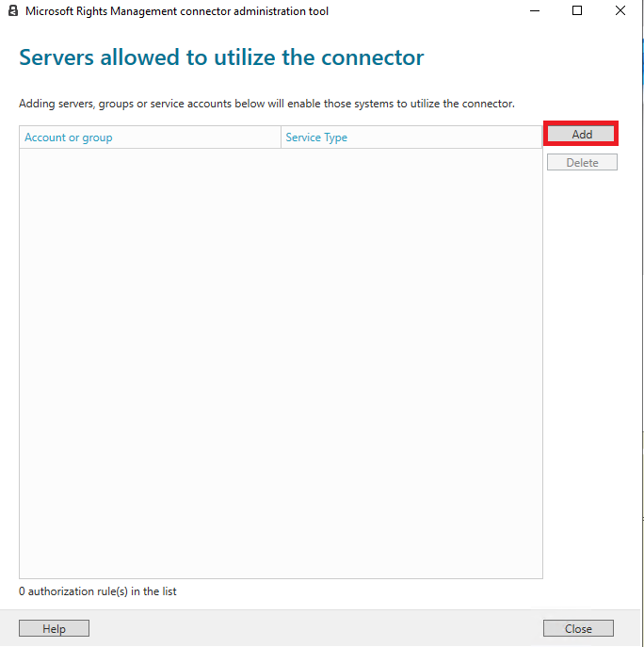Select "0 authorization rule(s) in the list" text
Viewport: 644px width, 647px height.
coord(98,591)
